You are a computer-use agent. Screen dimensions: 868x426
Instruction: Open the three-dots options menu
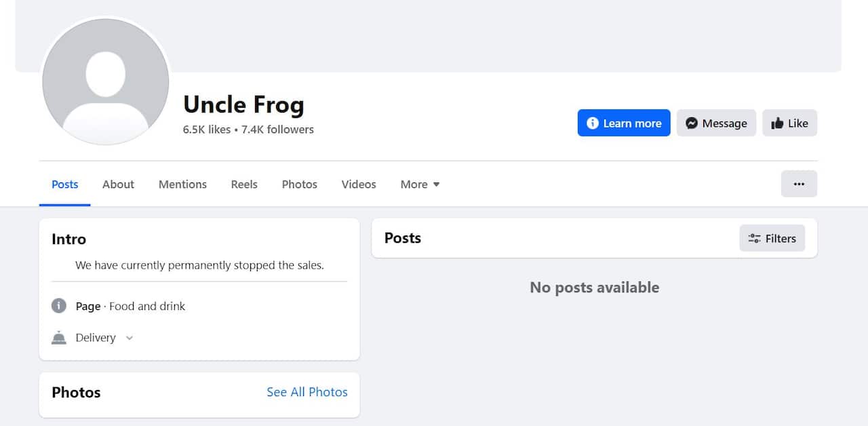pos(799,184)
